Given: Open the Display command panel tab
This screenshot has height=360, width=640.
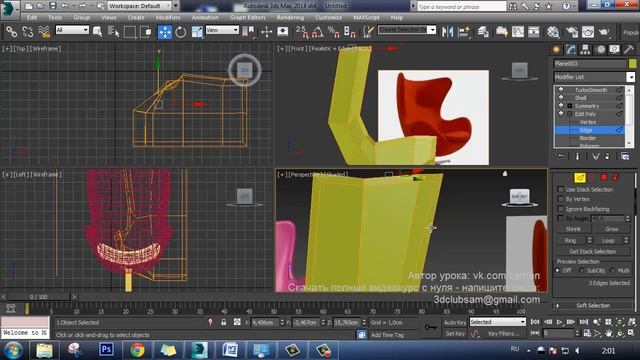Looking at the screenshot, I should click(x=615, y=49).
